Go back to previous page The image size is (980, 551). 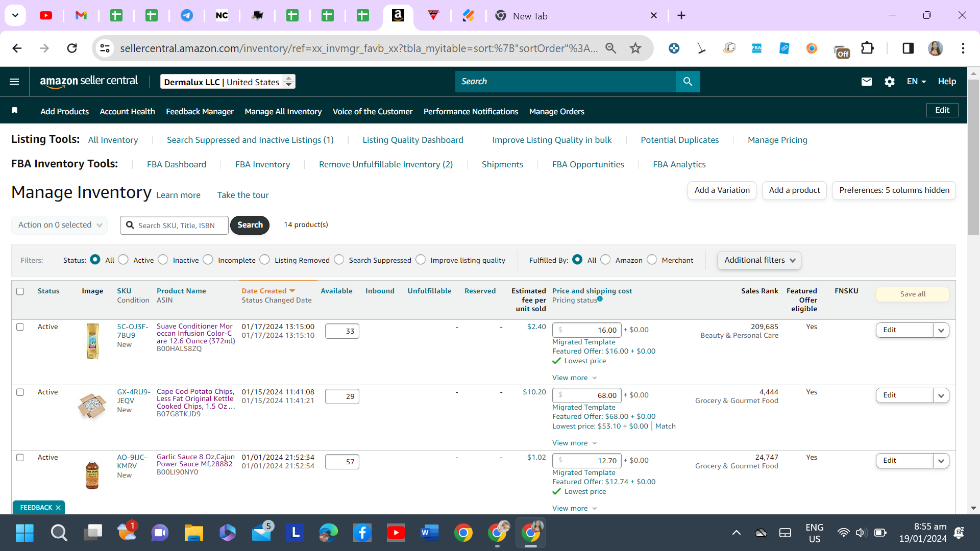point(17,48)
